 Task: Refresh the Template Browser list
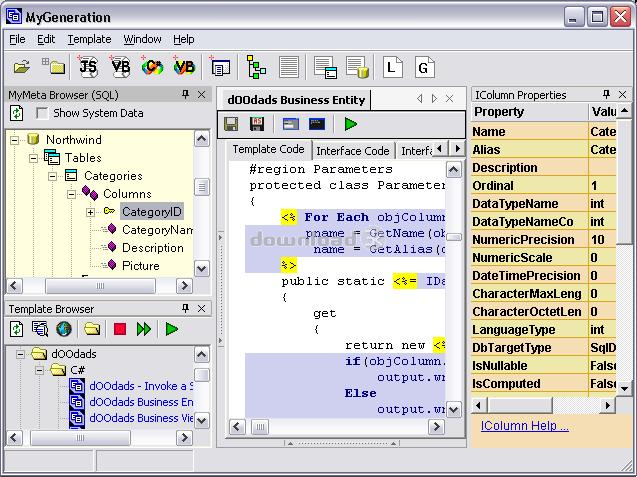pos(17,329)
